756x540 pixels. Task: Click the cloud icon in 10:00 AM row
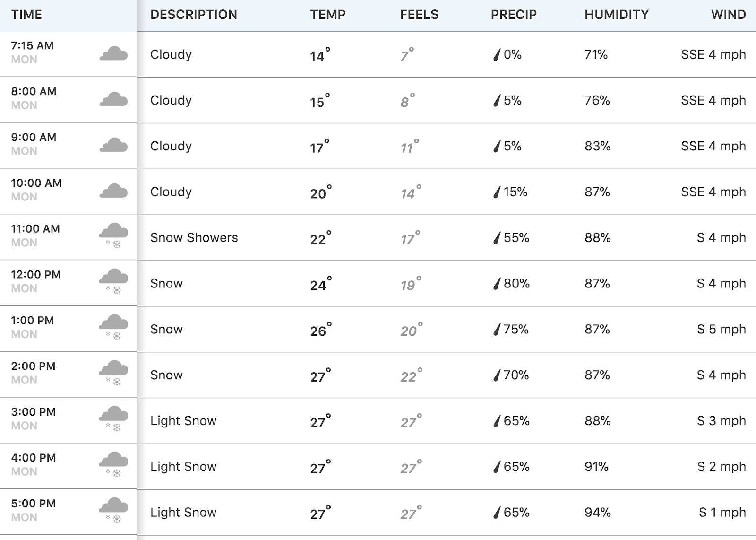[x=113, y=191]
